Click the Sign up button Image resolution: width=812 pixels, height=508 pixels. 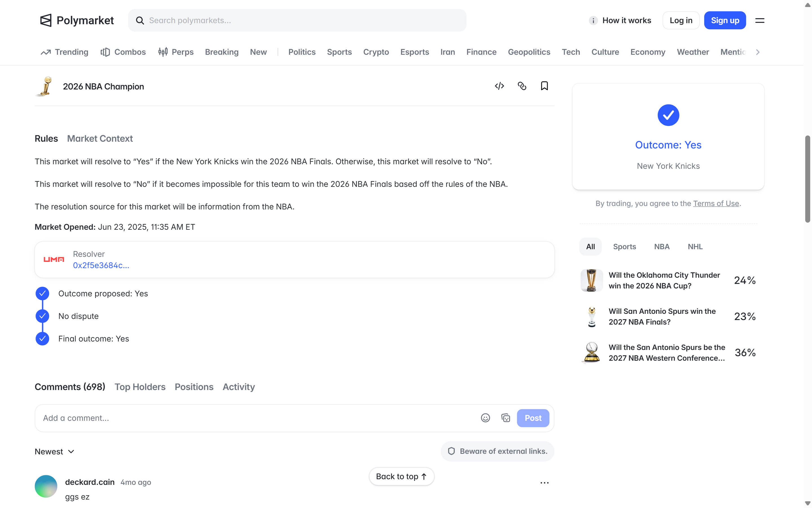coord(725,21)
